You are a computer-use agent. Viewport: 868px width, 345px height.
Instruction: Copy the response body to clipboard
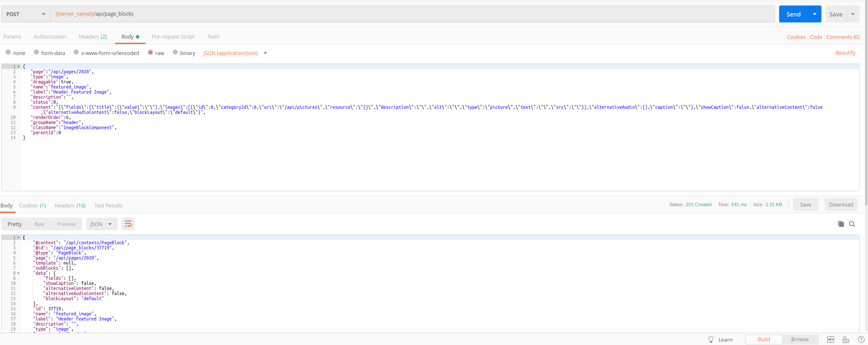pyautogui.click(x=841, y=224)
